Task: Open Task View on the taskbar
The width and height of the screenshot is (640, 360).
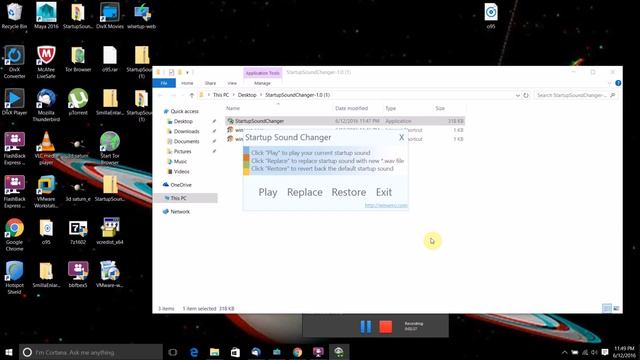Action: click(x=173, y=352)
